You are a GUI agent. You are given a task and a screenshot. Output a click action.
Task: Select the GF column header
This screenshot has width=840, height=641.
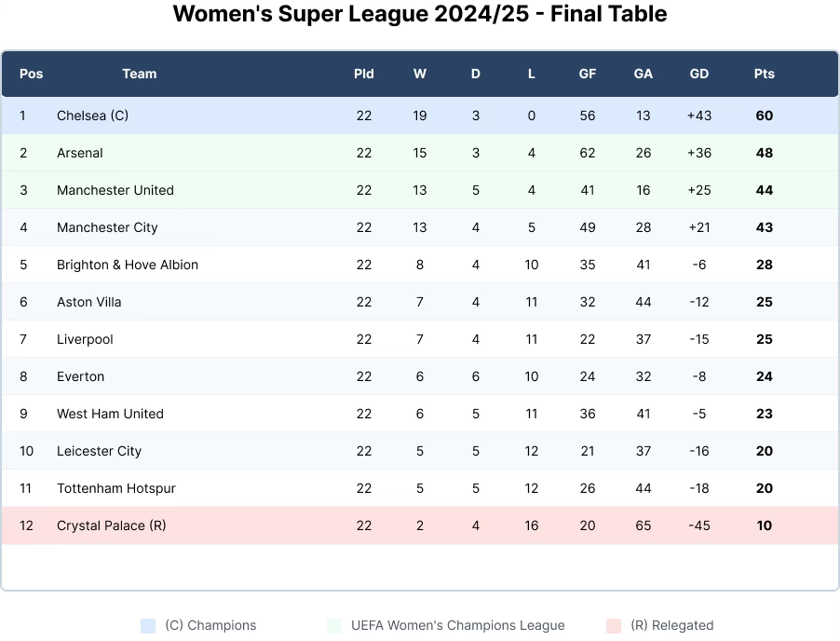tap(588, 74)
